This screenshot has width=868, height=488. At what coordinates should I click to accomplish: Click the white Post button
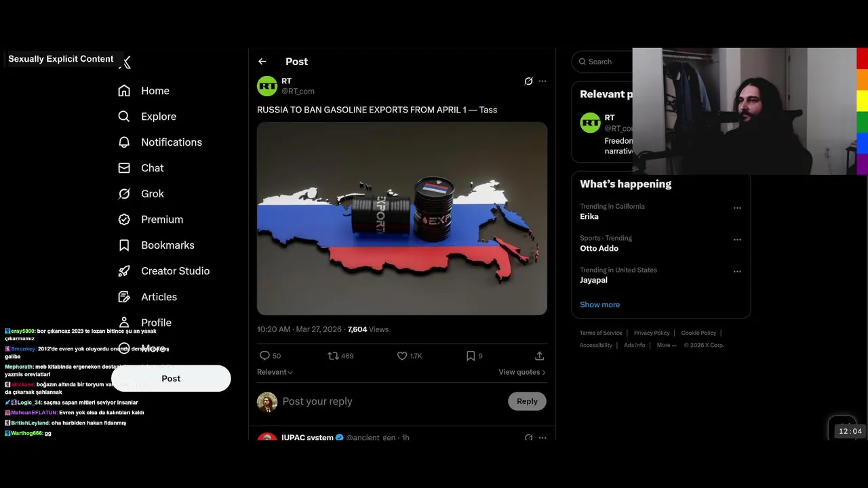171,379
